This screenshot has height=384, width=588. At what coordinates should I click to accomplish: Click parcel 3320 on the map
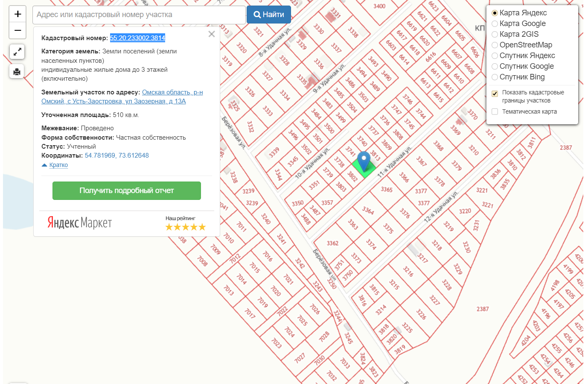coord(242,48)
